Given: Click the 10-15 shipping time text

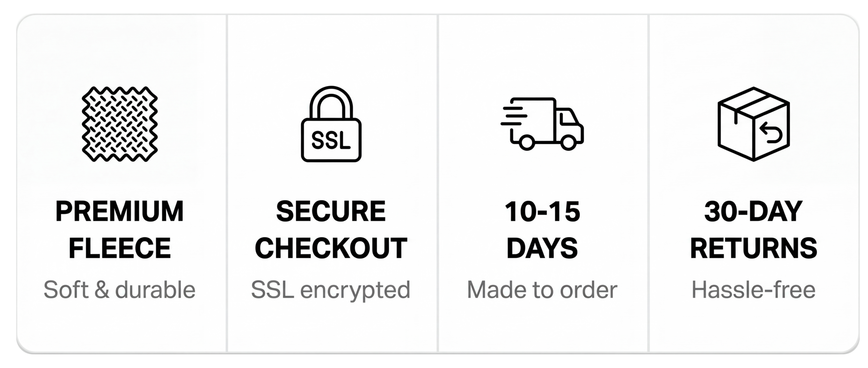Looking at the screenshot, I should (x=542, y=212).
